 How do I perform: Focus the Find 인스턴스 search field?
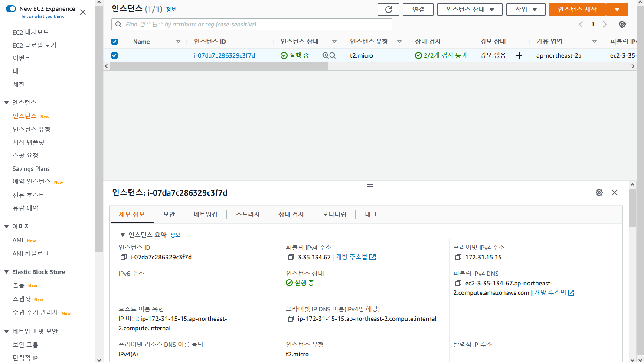point(252,24)
